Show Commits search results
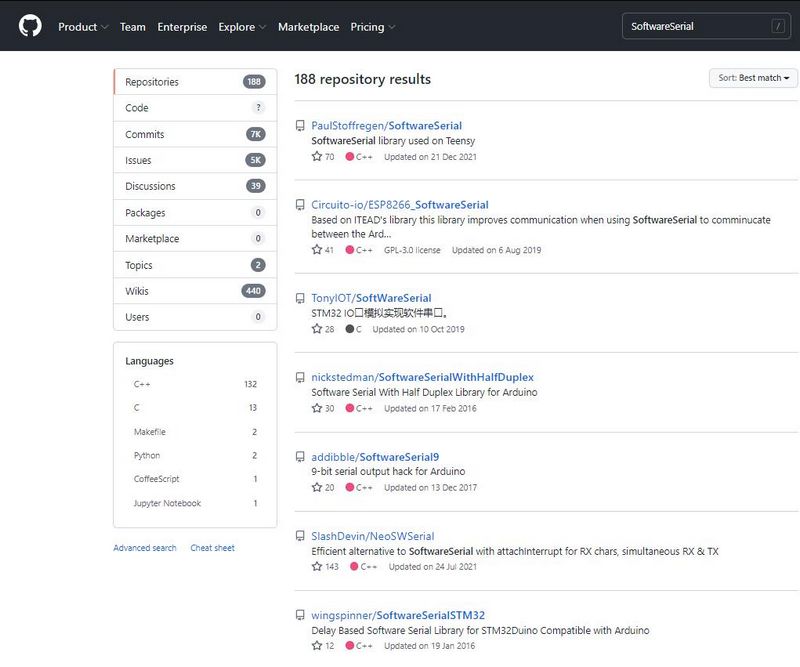800x667 pixels. tap(195, 134)
